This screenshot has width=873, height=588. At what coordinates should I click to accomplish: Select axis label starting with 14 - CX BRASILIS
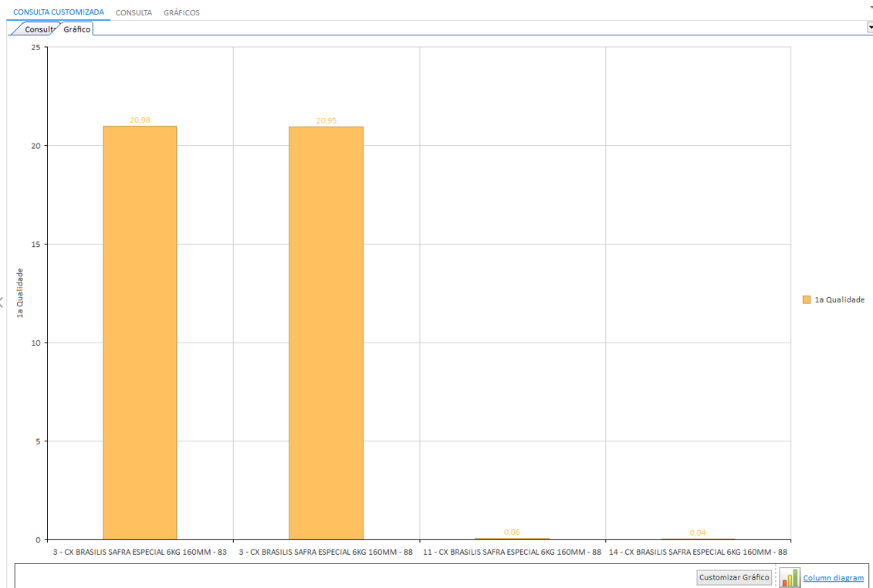(699, 553)
